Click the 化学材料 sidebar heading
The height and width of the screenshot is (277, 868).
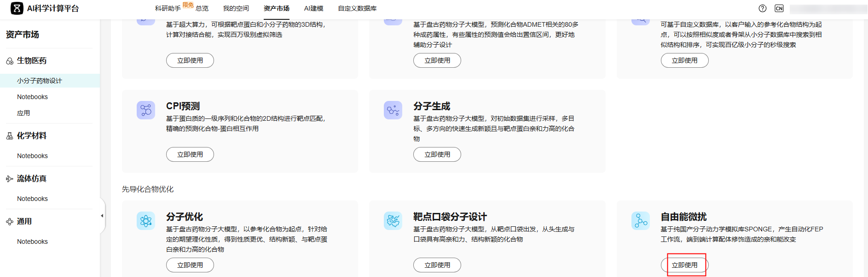coord(32,136)
